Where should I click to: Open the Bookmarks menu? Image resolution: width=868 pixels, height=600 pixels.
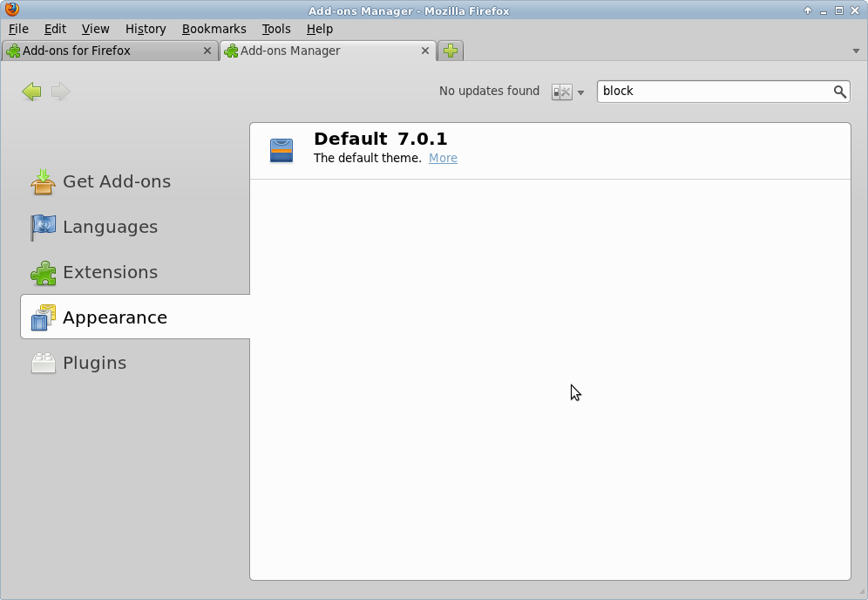coord(214,29)
